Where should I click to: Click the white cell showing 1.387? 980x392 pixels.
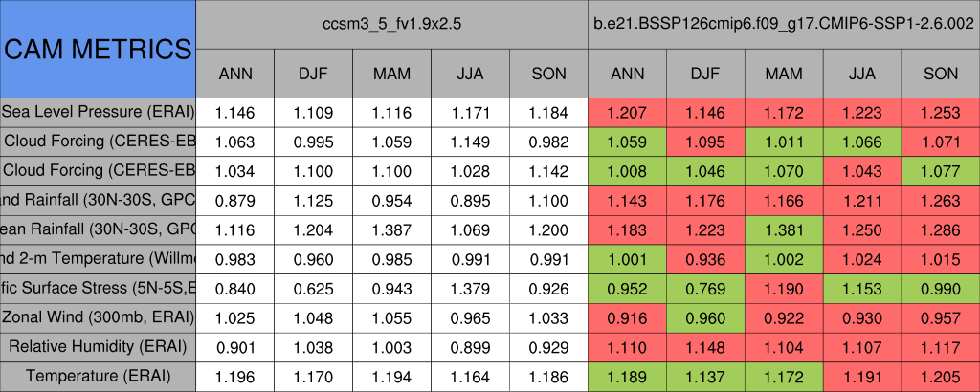point(392,229)
